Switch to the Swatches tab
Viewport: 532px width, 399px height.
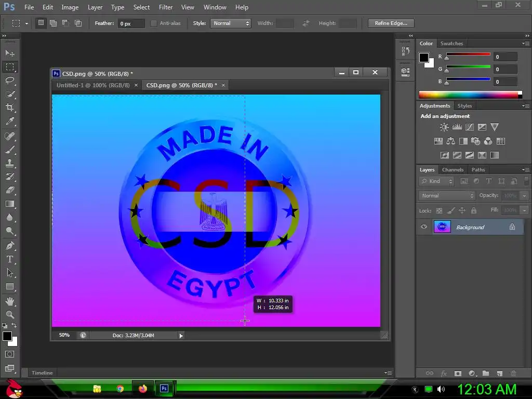point(451,44)
